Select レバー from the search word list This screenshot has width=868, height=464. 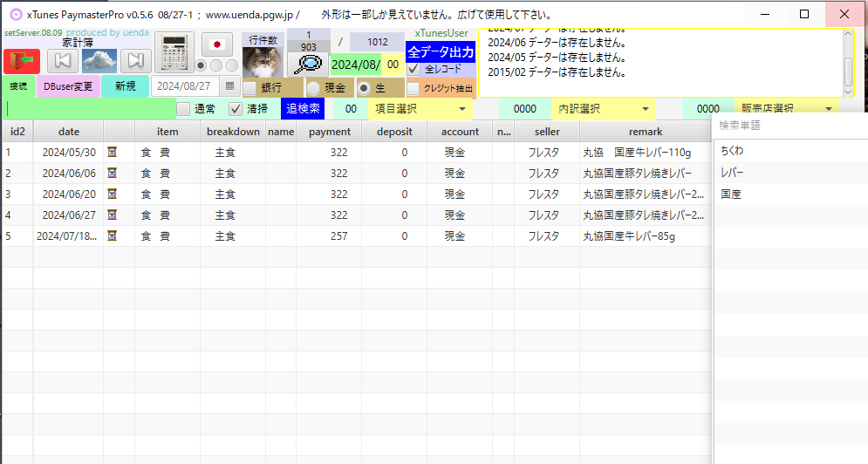tap(732, 173)
